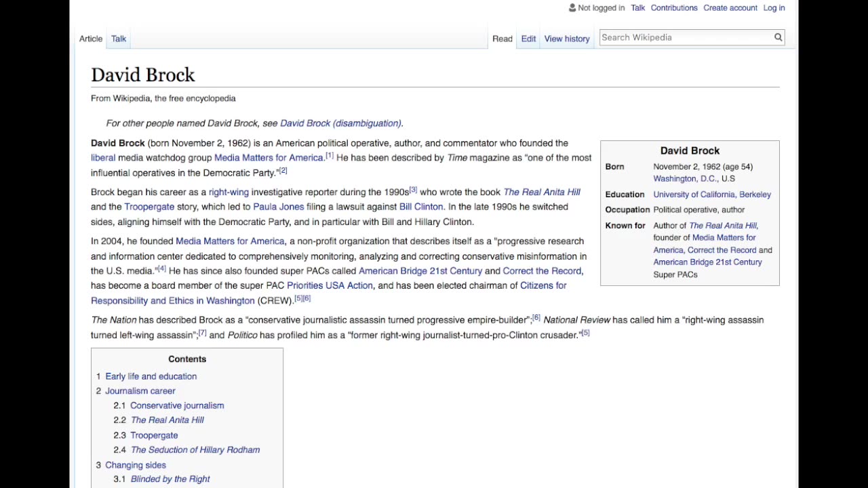The height and width of the screenshot is (488, 868).
Task: Follow the liberal link
Action: [103, 158]
